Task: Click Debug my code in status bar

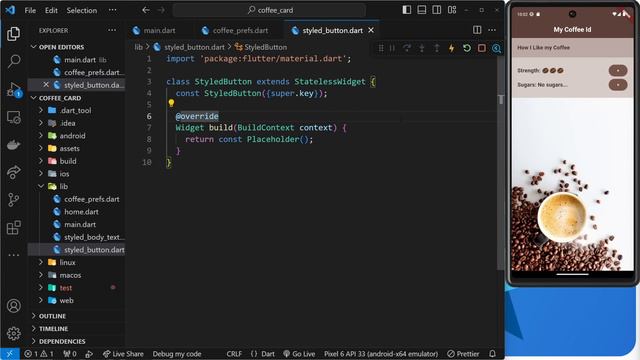Action: (x=177, y=354)
